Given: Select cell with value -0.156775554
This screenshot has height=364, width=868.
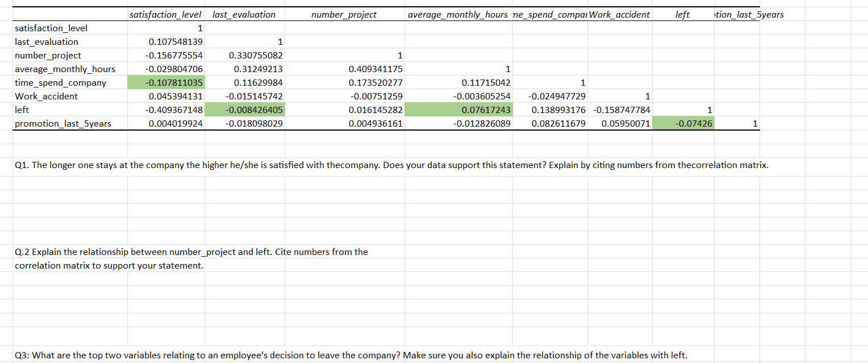Looking at the screenshot, I should pos(166,55).
